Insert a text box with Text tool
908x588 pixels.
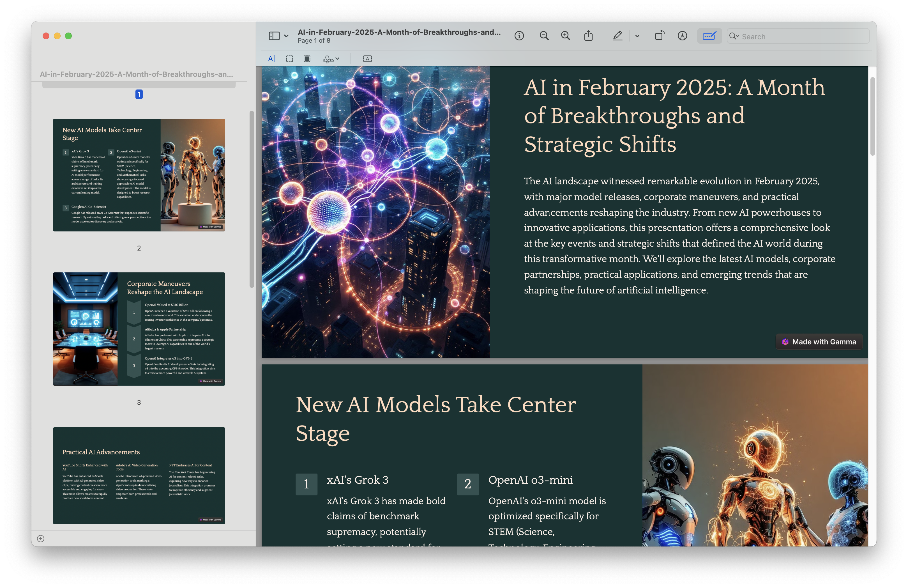coord(367,59)
